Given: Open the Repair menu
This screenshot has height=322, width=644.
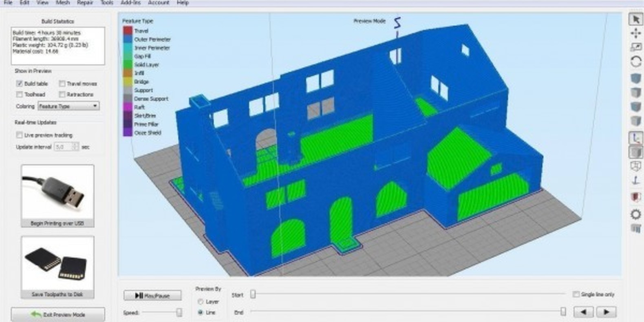Looking at the screenshot, I should (85, 2).
